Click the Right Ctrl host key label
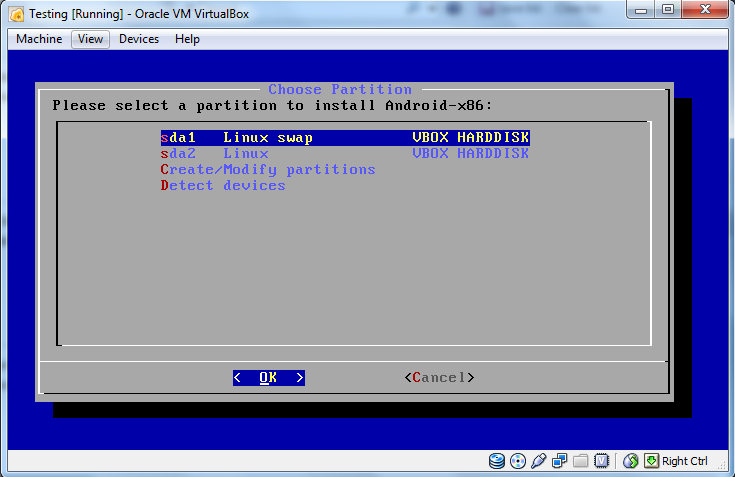The width and height of the screenshot is (735, 477). (684, 461)
